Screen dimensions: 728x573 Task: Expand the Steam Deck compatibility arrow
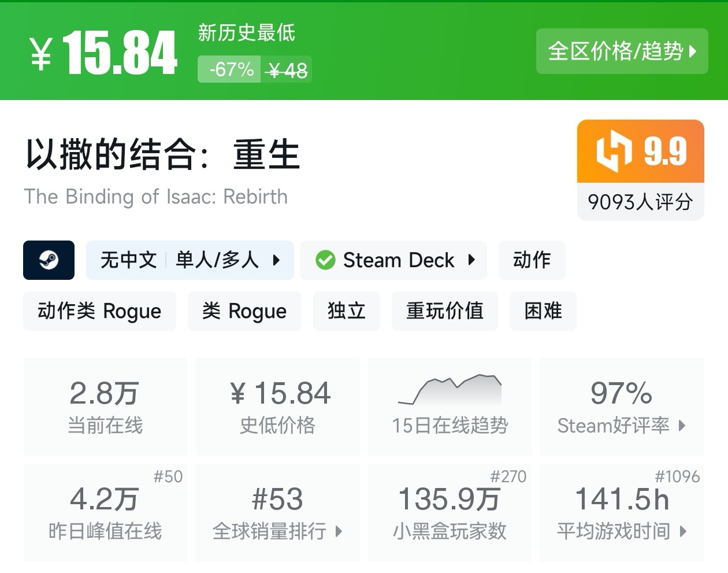[x=471, y=260]
